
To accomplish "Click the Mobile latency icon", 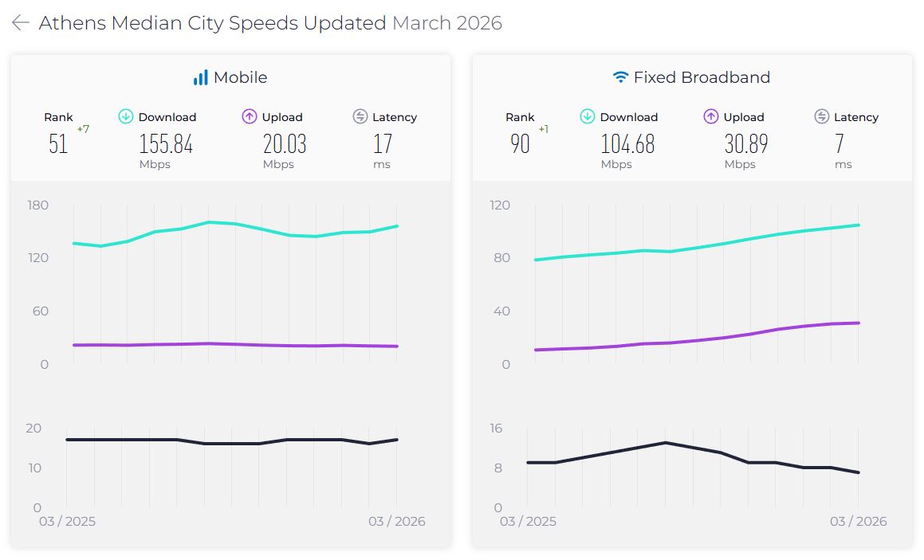I will tap(360, 116).
